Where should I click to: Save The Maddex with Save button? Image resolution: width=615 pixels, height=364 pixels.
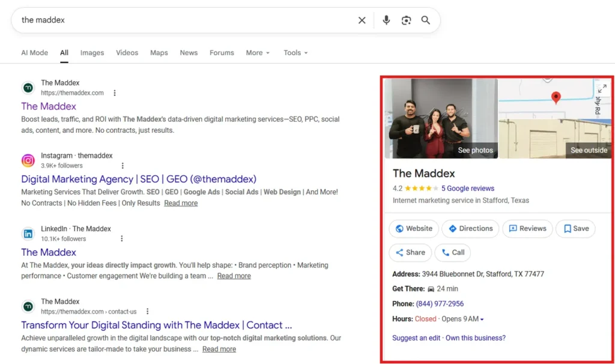(575, 229)
